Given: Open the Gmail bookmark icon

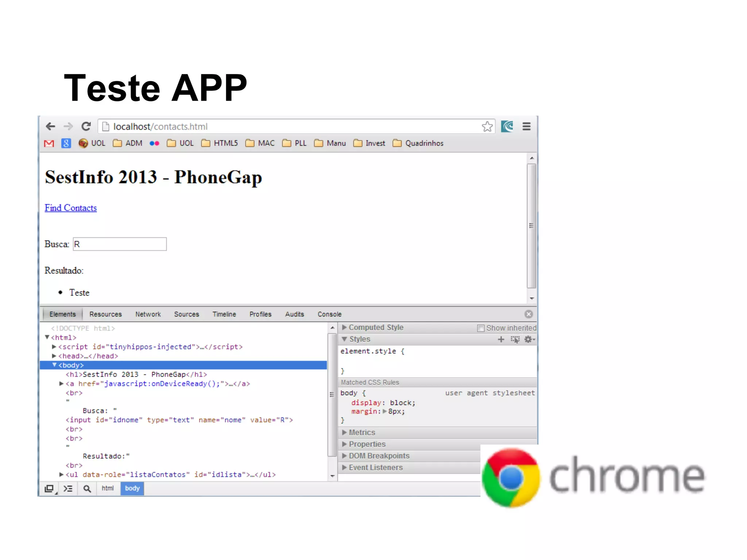Looking at the screenshot, I should tap(49, 143).
